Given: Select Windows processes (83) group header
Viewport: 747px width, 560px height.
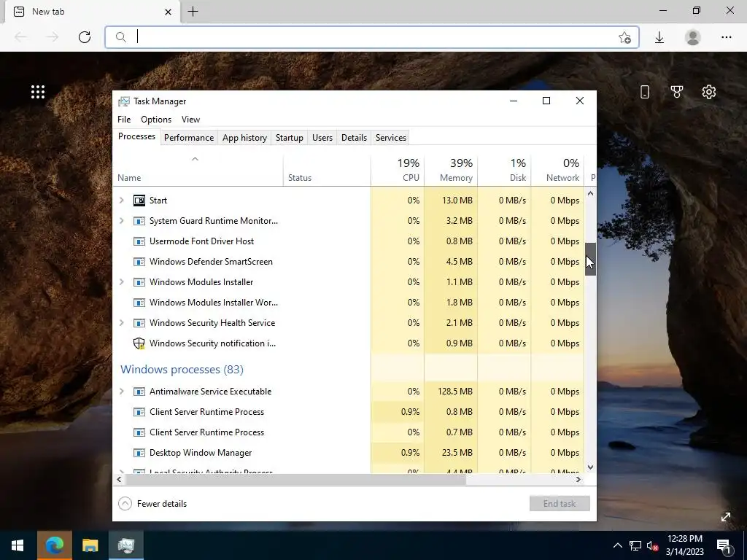Looking at the screenshot, I should pyautogui.click(x=182, y=370).
